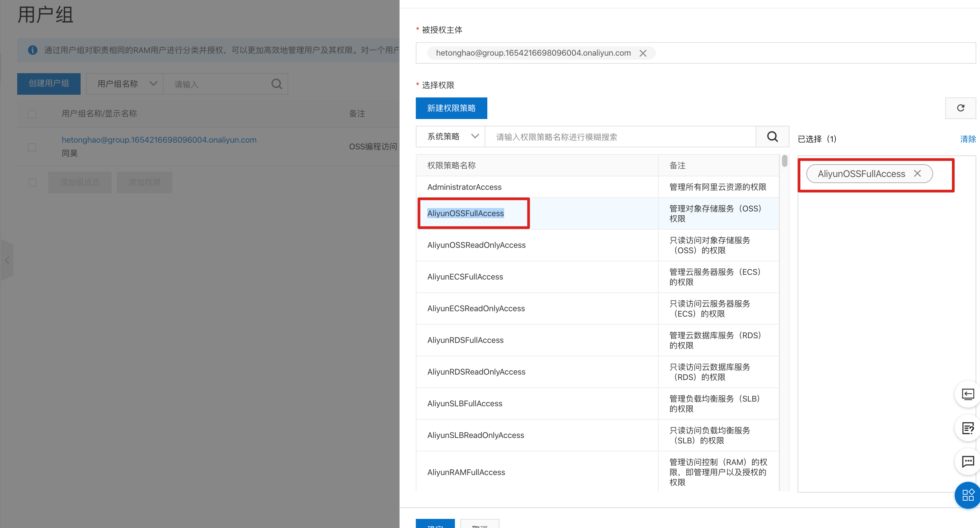Toggle the bottom bulk-action checkbox
This screenshot has width=980, height=528.
click(x=33, y=183)
